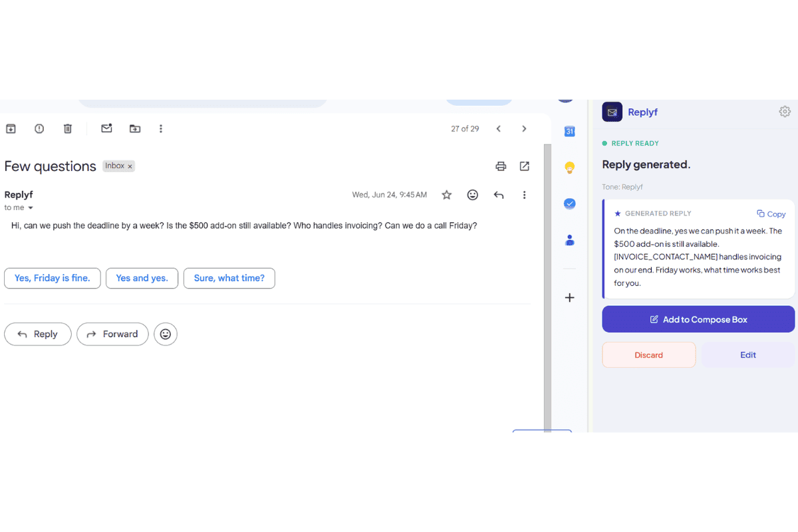Click the sender name Replyf in the email

click(19, 195)
